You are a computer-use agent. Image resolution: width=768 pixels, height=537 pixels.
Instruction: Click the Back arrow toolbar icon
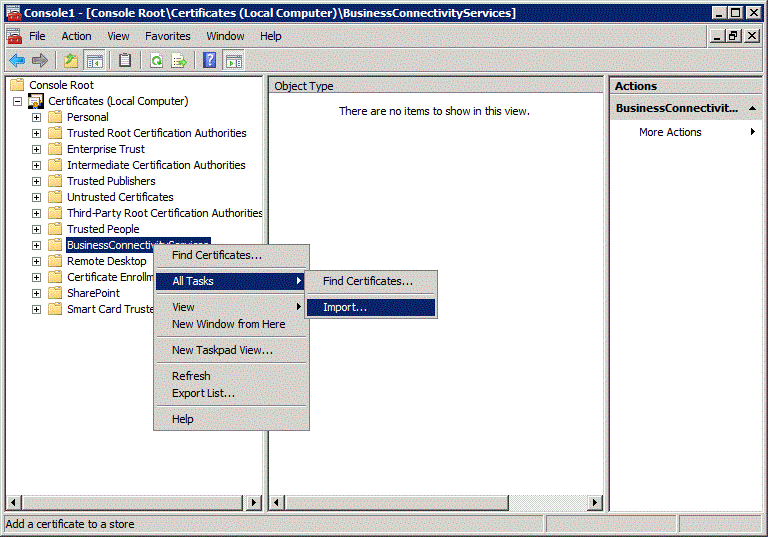17,61
